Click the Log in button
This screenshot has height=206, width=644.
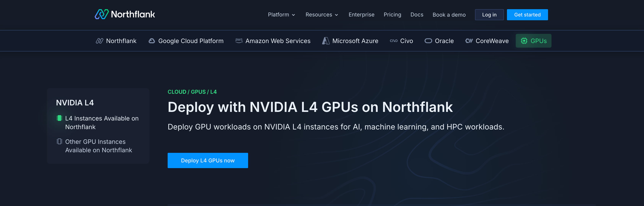[489, 15]
